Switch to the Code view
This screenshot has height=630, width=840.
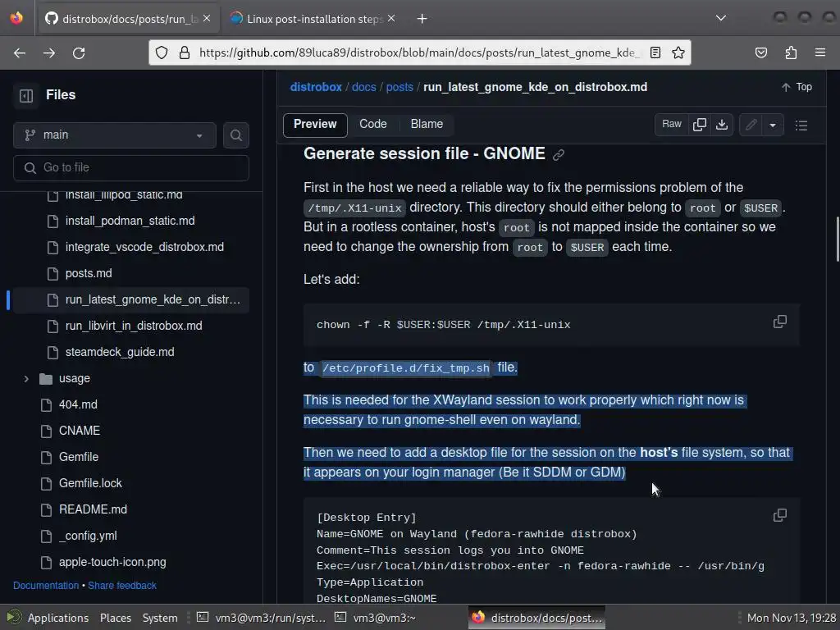(x=373, y=125)
